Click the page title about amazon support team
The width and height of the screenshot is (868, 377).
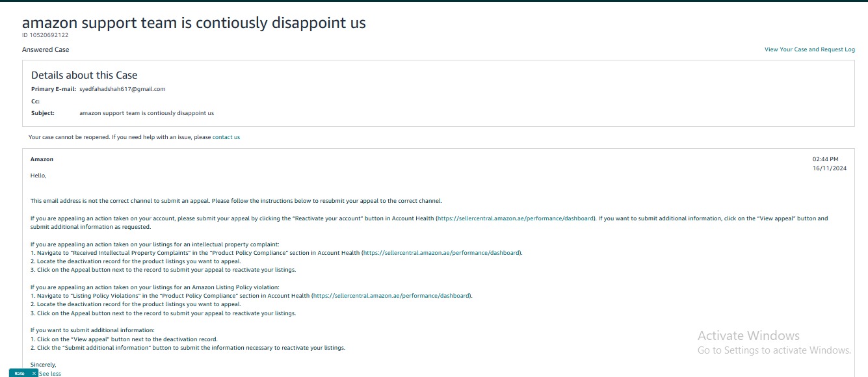[x=194, y=23]
